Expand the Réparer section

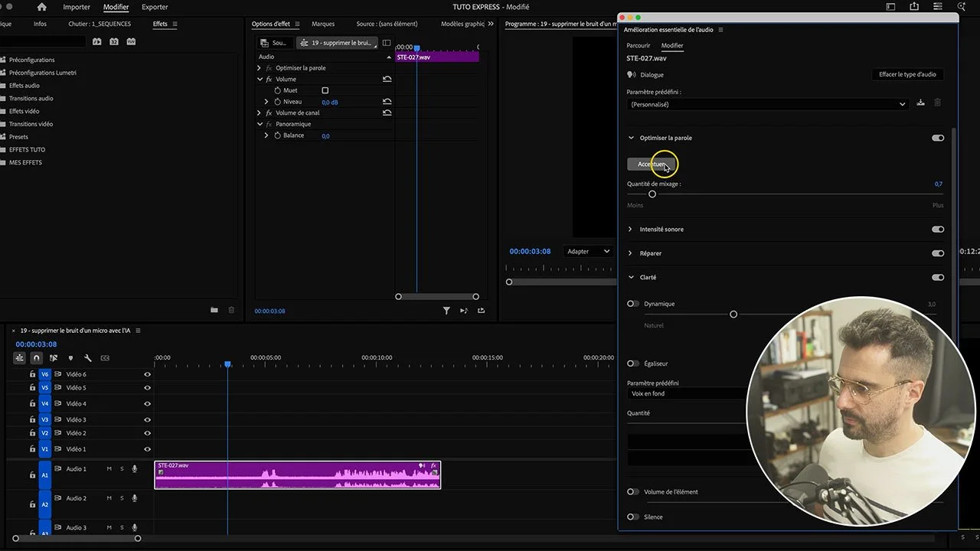[630, 253]
